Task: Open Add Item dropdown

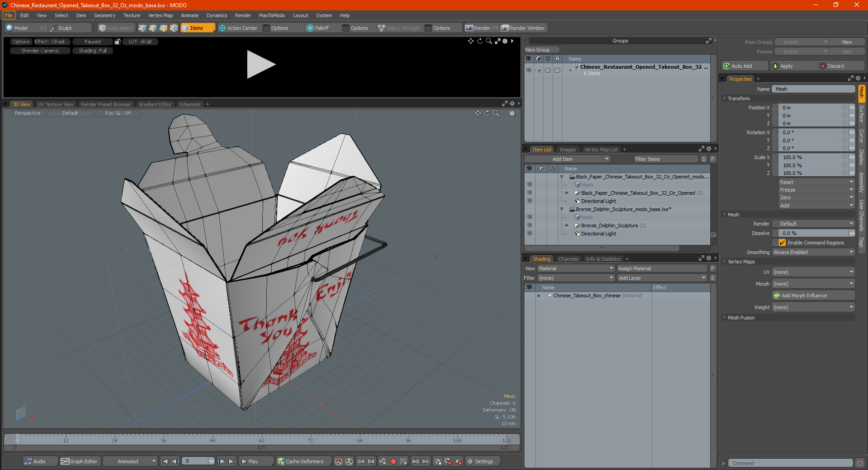Action: pyautogui.click(x=567, y=159)
